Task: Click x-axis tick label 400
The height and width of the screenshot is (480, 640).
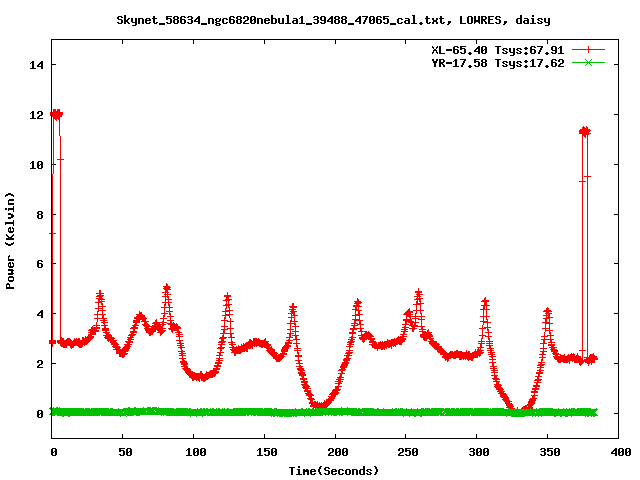Action: pos(620,452)
